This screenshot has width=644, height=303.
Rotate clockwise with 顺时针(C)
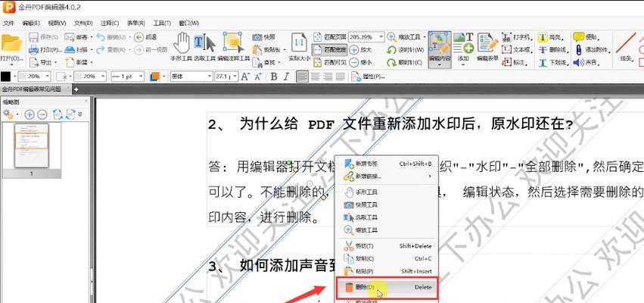[405, 62]
